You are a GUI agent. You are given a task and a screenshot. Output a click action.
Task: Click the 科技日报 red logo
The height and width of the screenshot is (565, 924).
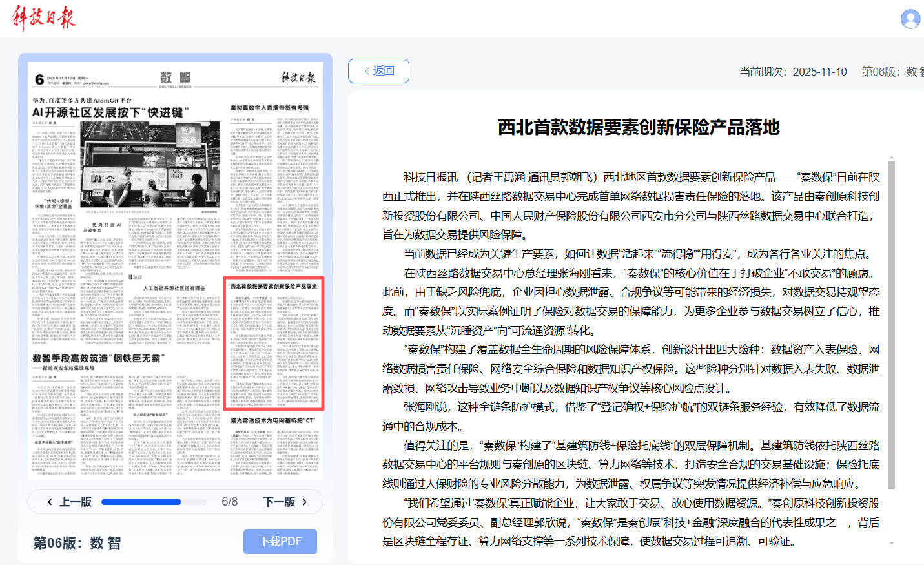pyautogui.click(x=44, y=18)
